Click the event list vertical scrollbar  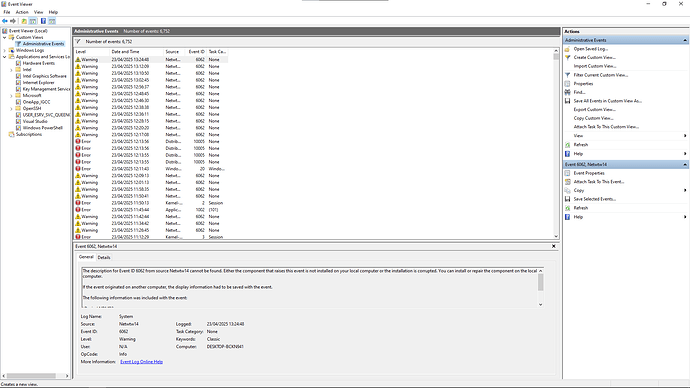click(556, 143)
